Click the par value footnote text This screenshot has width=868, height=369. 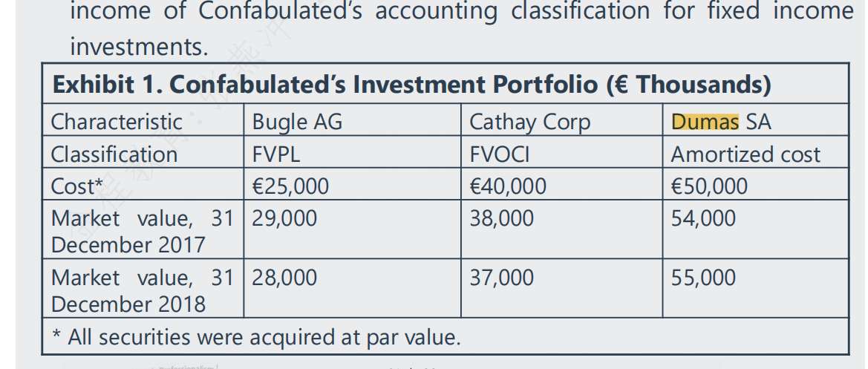(x=256, y=338)
